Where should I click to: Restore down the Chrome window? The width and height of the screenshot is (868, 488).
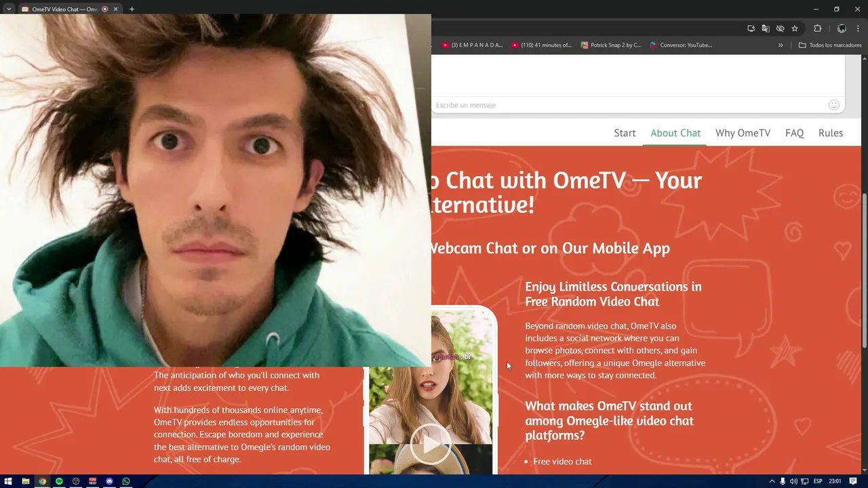point(837,9)
